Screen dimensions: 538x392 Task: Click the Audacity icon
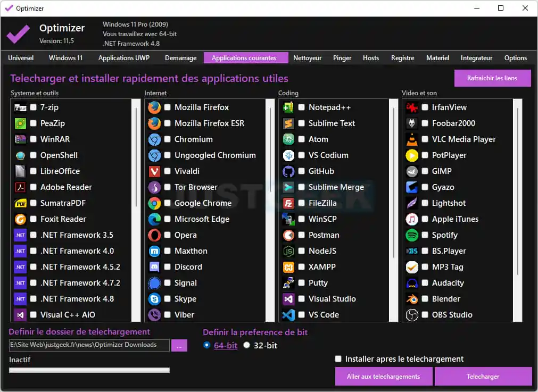point(412,283)
